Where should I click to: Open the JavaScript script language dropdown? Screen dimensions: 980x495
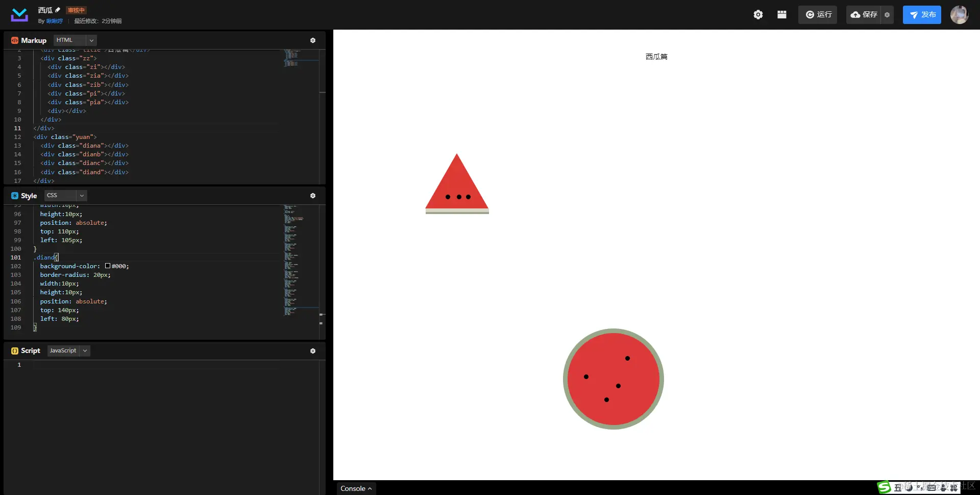68,351
